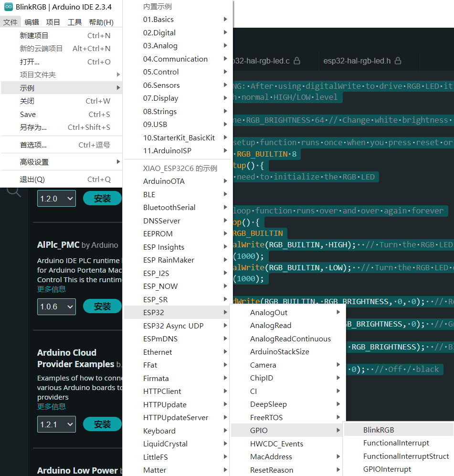Screen dimensions: 454x476
Task: Open the 帮助(H) menu
Action: click(101, 22)
